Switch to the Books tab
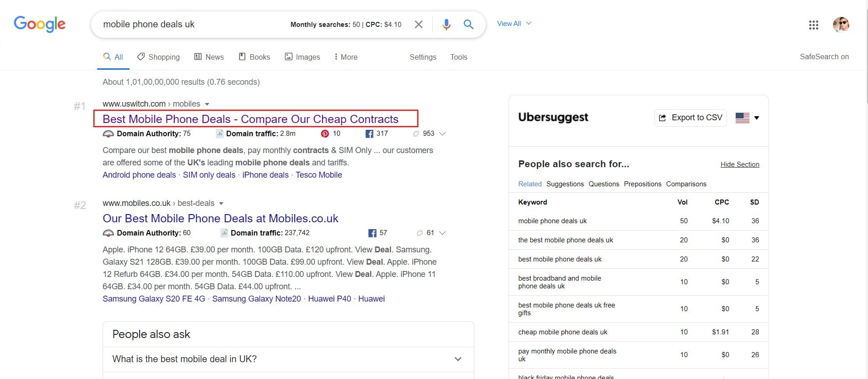The width and height of the screenshot is (868, 379). click(x=255, y=57)
